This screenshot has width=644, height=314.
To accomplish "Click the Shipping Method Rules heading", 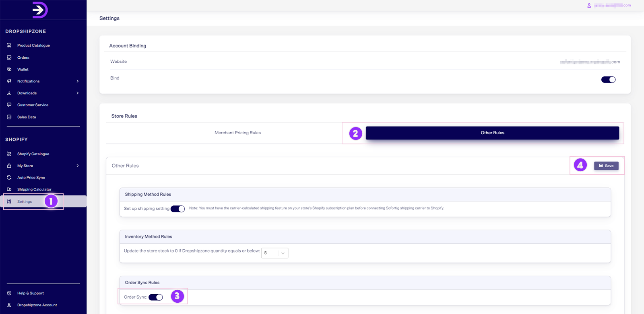I will (148, 194).
